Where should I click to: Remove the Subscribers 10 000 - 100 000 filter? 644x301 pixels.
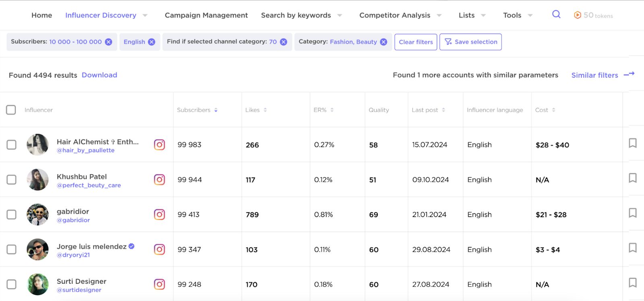109,42
